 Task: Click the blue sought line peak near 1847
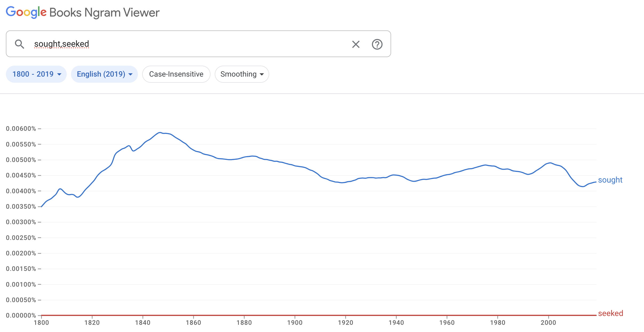tap(160, 132)
